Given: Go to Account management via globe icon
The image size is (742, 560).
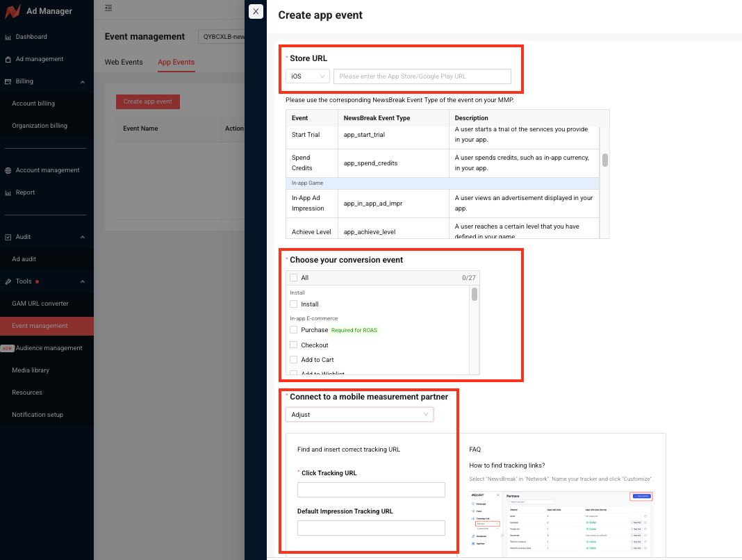Looking at the screenshot, I should (x=8, y=170).
